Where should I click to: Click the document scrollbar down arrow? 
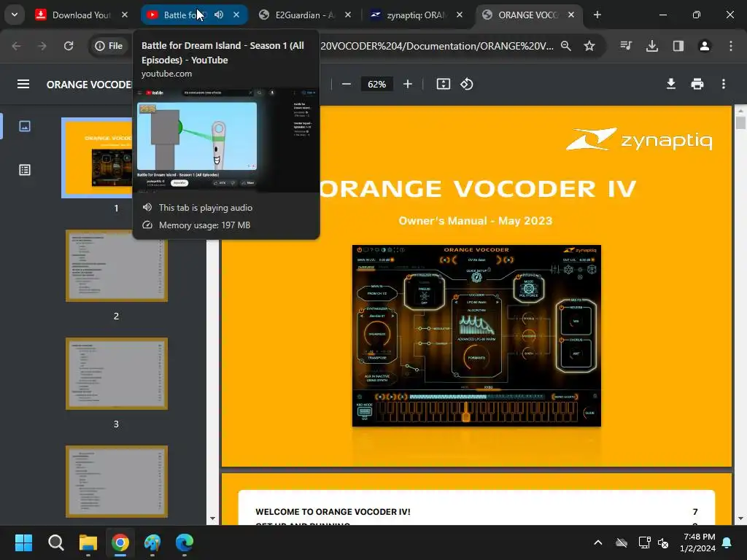(x=740, y=518)
